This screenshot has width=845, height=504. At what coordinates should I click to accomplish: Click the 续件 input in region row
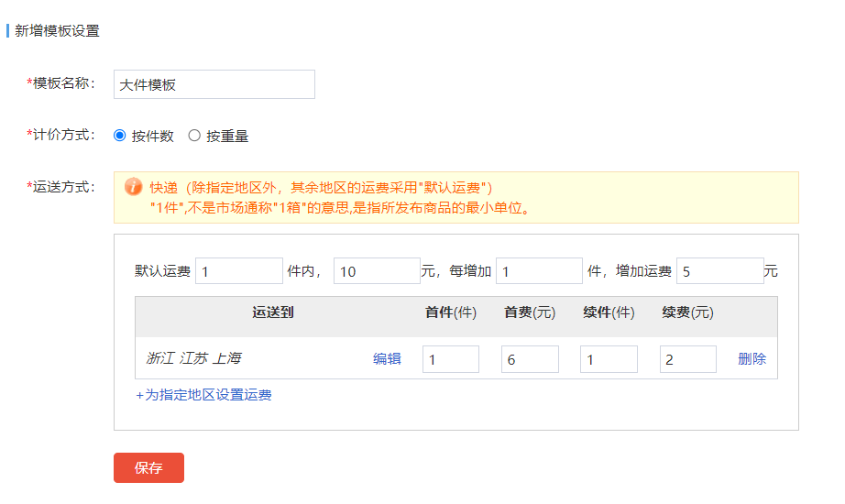[x=609, y=359]
